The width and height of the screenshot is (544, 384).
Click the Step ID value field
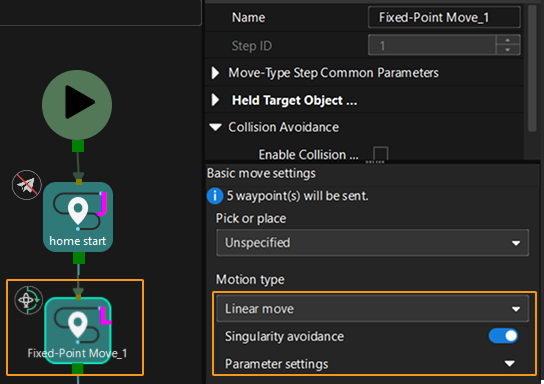(x=432, y=45)
